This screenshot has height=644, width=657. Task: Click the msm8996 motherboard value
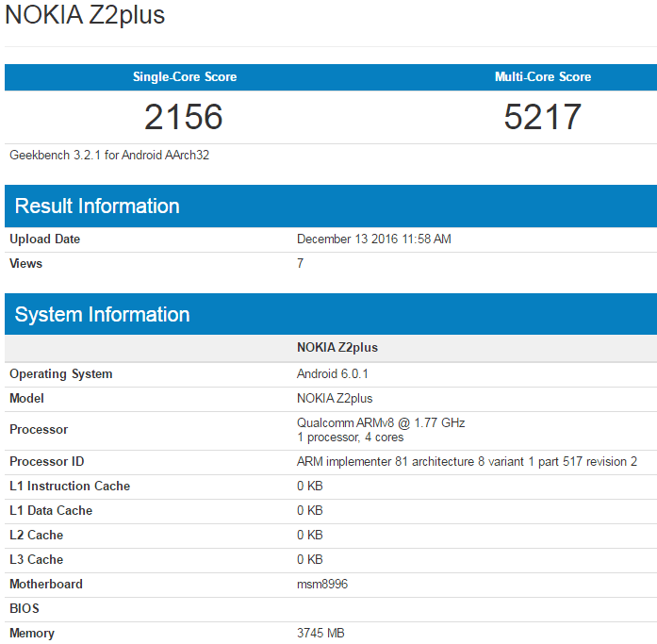point(322,585)
